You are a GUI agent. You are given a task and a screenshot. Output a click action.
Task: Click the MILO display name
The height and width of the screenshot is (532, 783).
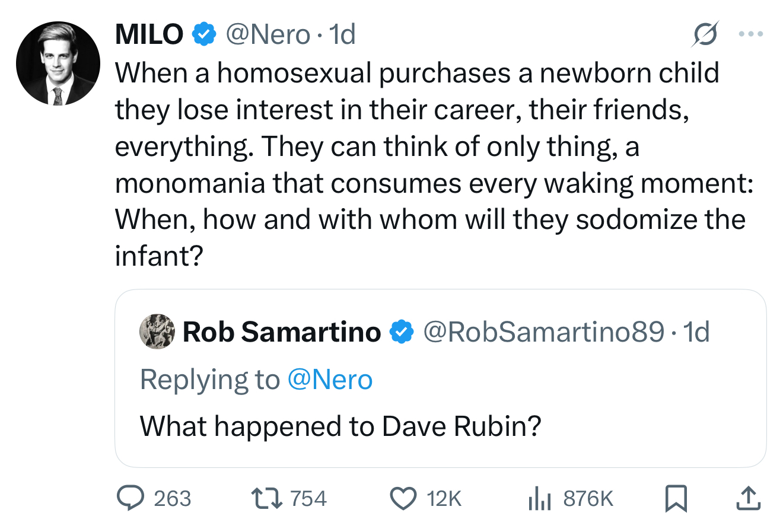coord(149,34)
